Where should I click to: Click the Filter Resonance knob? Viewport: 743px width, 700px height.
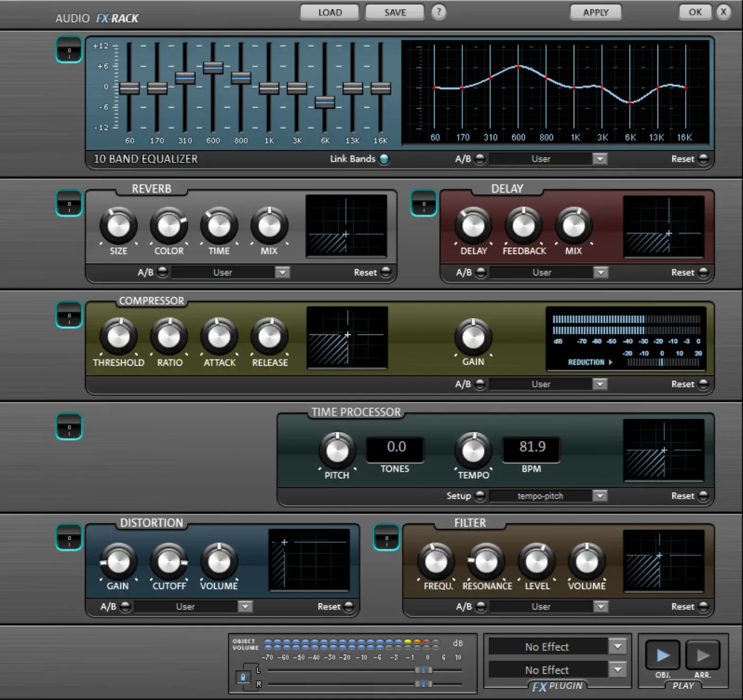click(x=486, y=561)
